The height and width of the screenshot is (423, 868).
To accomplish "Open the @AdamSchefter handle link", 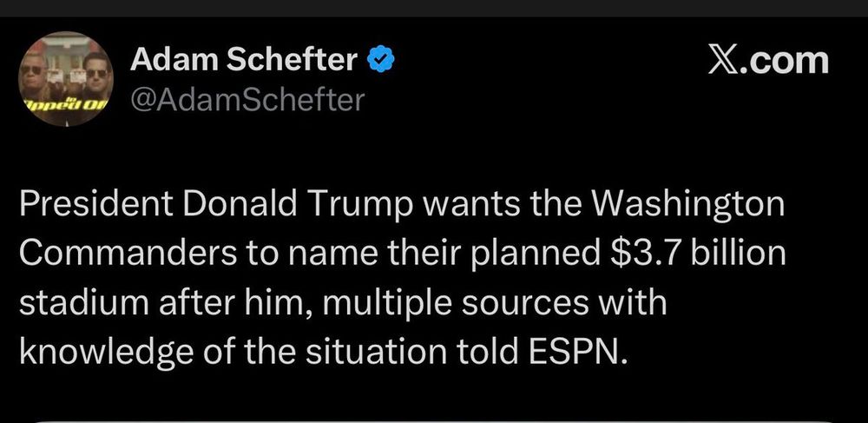I will 247,100.
